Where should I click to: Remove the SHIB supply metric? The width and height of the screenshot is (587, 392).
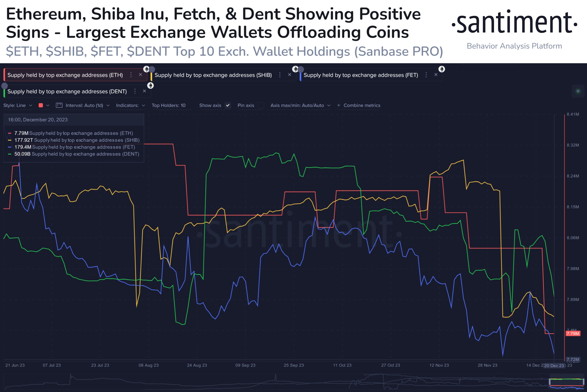(289, 75)
